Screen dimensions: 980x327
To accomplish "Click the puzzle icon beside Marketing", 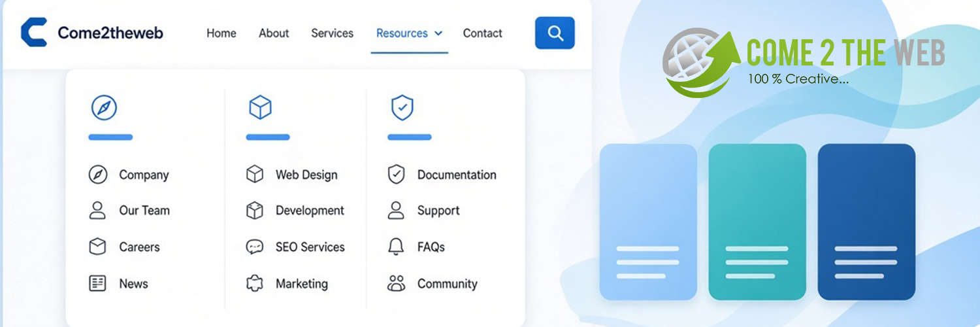I will pos(254,283).
